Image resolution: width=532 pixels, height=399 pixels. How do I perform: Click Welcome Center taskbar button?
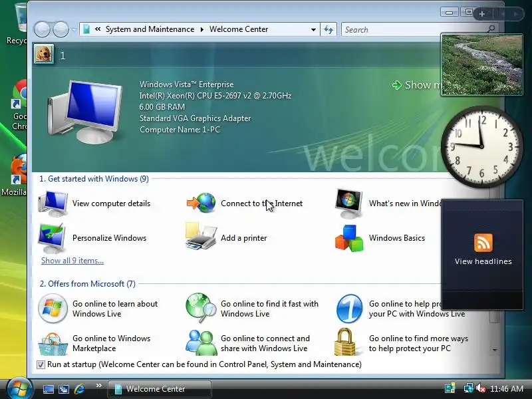(160, 389)
